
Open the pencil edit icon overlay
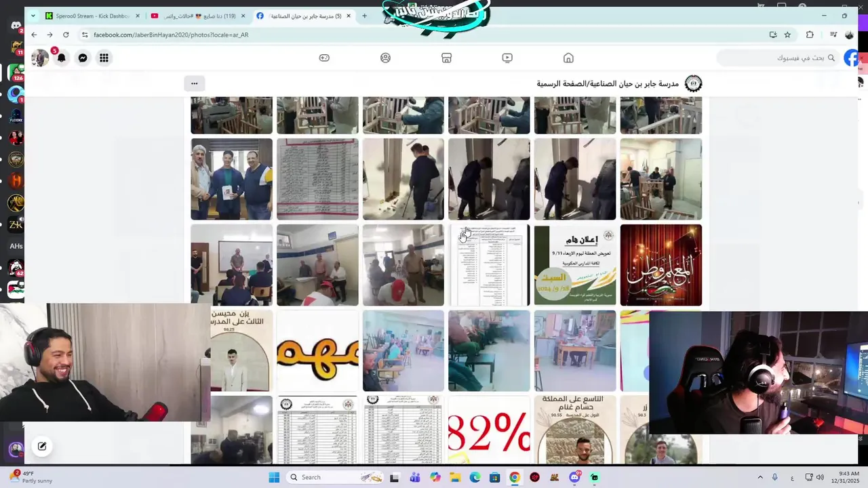42,446
